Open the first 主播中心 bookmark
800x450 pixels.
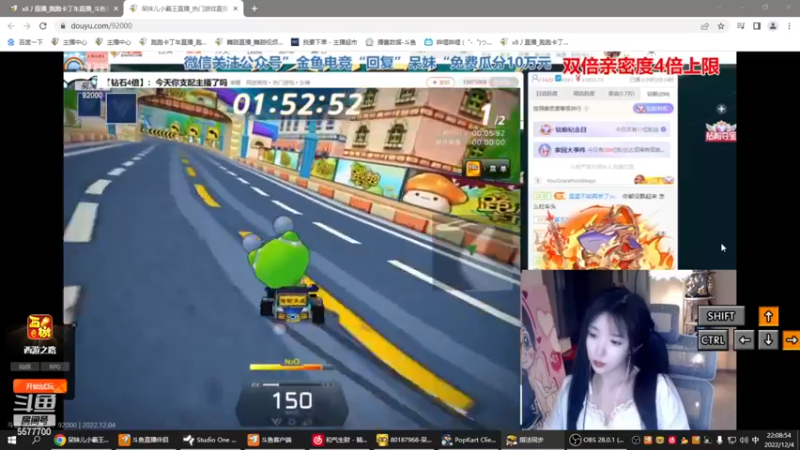[x=69, y=42]
